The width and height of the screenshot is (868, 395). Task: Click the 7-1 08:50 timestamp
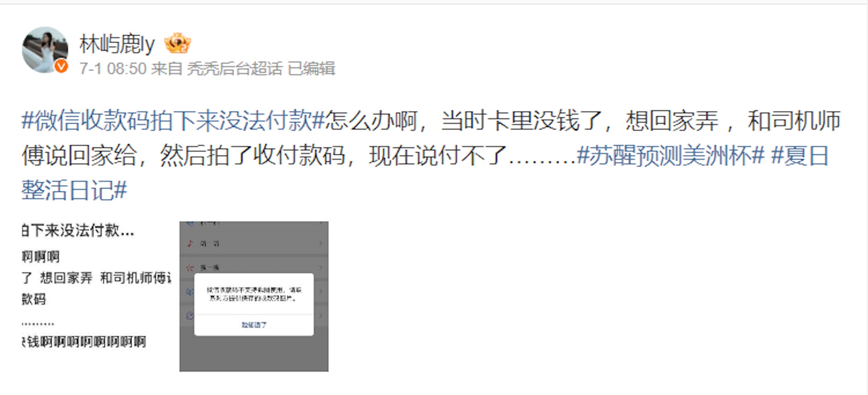point(113,69)
